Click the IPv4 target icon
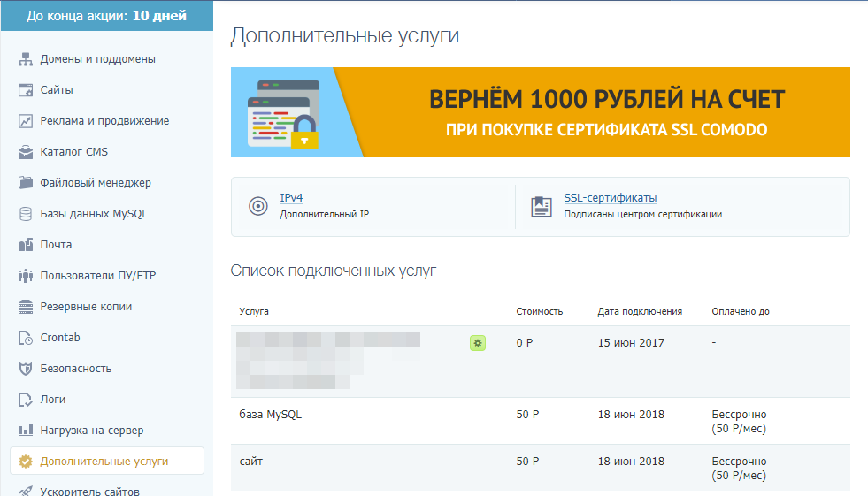 click(x=257, y=206)
